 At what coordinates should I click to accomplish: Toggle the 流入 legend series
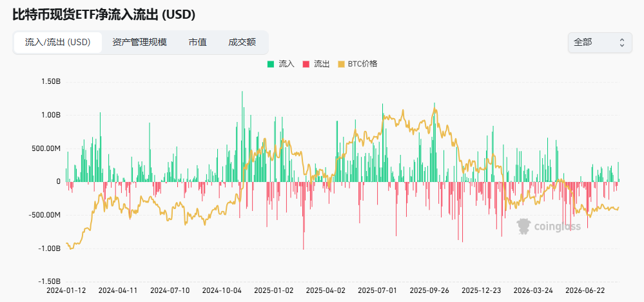[281, 64]
